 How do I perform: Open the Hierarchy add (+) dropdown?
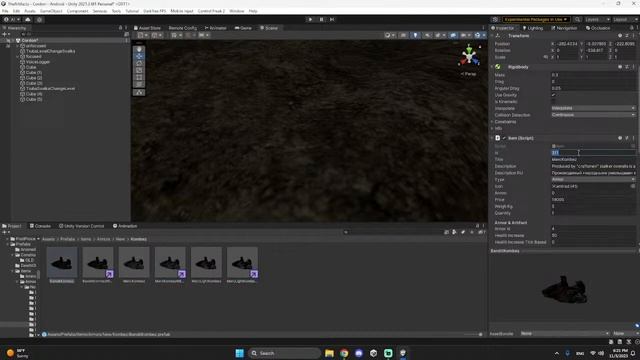[x=6, y=34]
